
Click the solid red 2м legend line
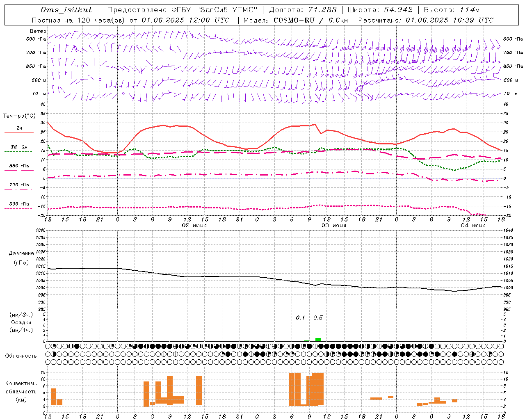[19, 132]
